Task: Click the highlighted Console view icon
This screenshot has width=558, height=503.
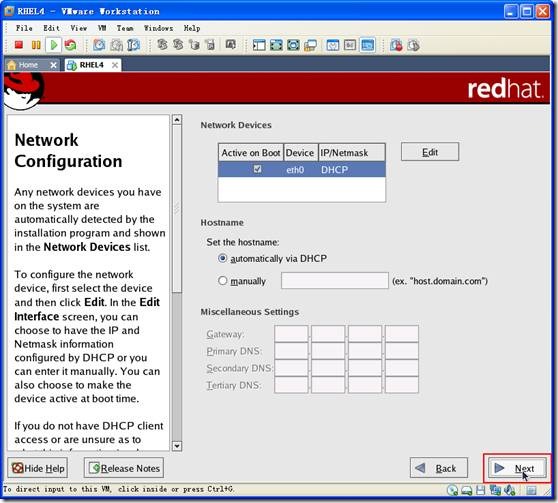Action: pos(367,45)
